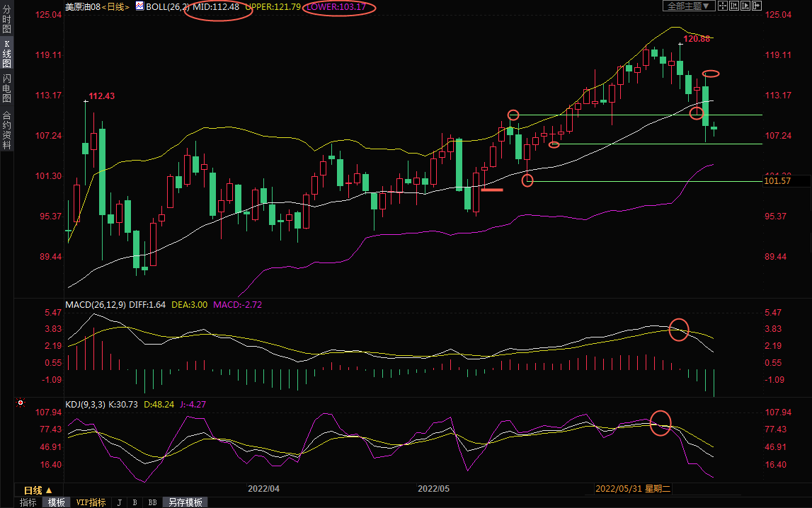Click the BOLL indicator chart icon
Screen dimensions: 812x508
coord(139,6)
